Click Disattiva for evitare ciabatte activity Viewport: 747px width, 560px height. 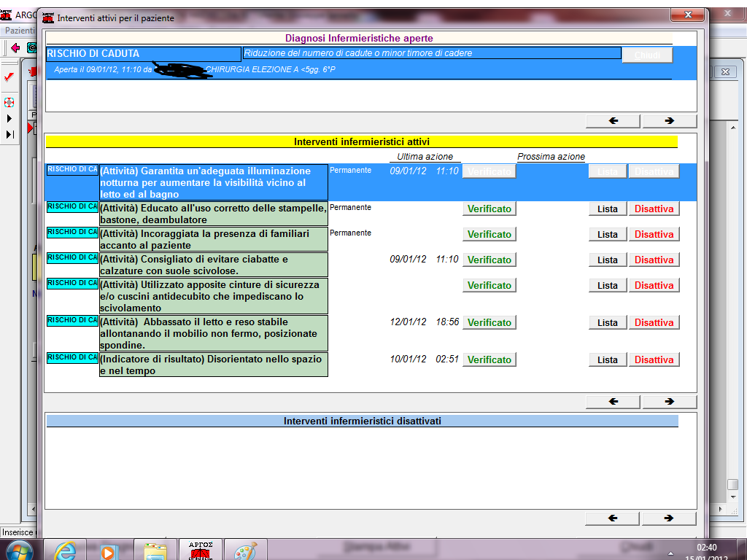tap(654, 260)
